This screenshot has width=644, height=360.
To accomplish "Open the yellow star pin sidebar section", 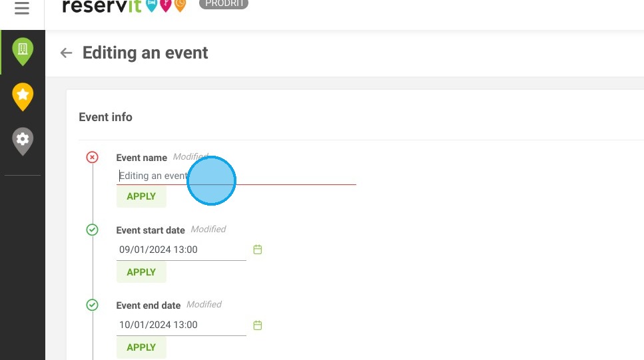I will coord(23,97).
